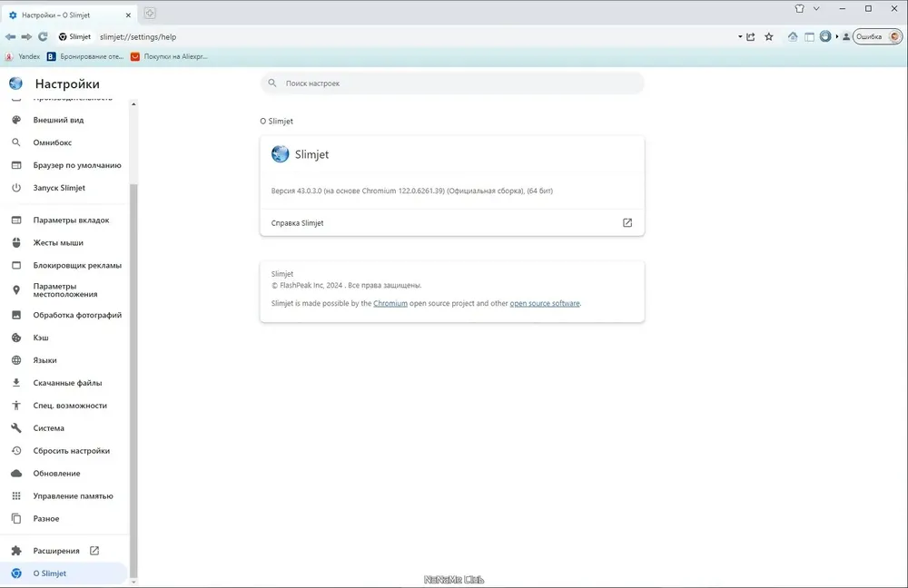The height and width of the screenshot is (588, 908).
Task: Go back with the back arrow
Action: [x=10, y=36]
